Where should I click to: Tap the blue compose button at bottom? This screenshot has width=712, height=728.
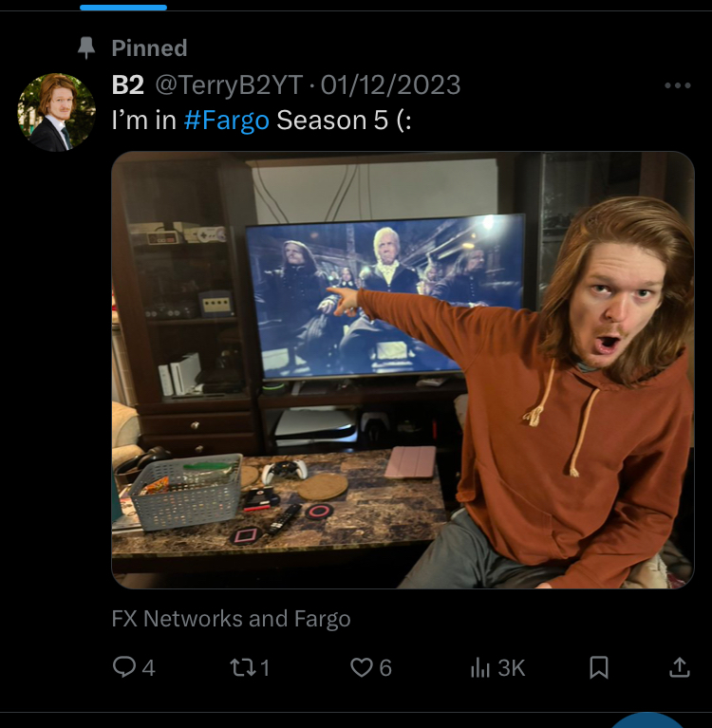tap(646, 720)
